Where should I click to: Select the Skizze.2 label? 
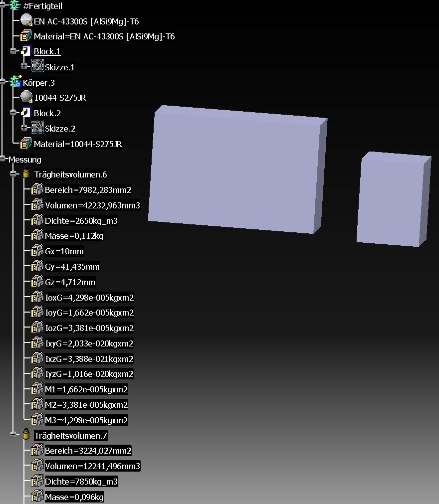(60, 129)
